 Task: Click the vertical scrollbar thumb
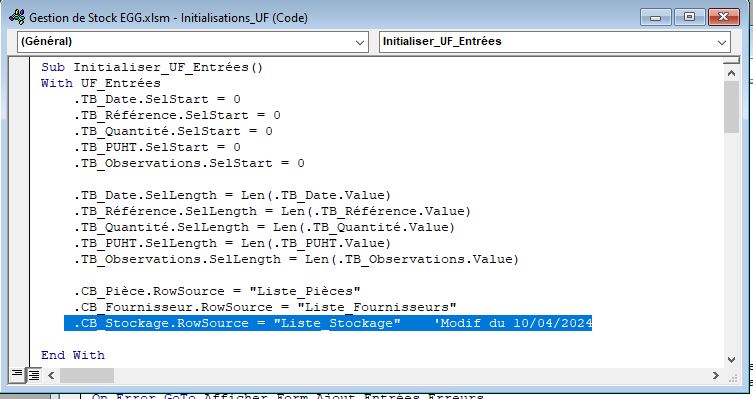tap(731, 107)
